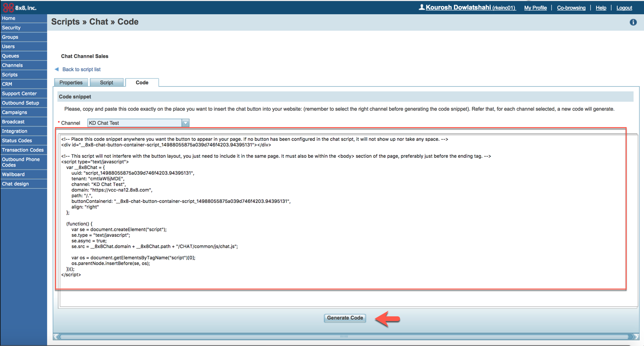644x346 pixels.
Task: Open Groups in the sidebar
Action: click(24, 37)
